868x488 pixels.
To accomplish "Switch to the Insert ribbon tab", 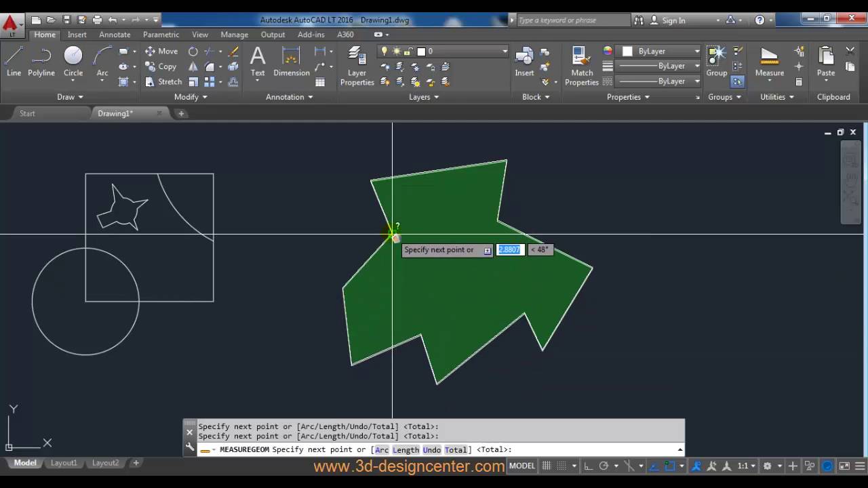I will pos(77,35).
